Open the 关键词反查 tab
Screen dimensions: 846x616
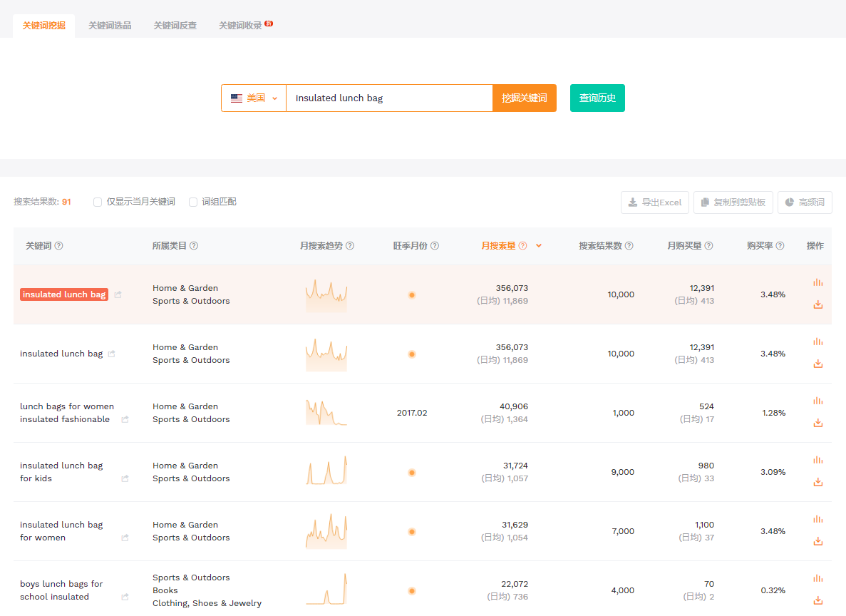[175, 26]
